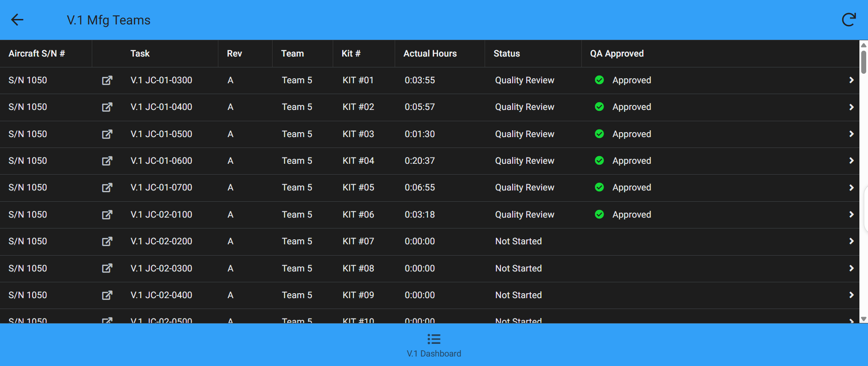Open external link icon for JC-01-0500
The image size is (868, 366).
(107, 134)
